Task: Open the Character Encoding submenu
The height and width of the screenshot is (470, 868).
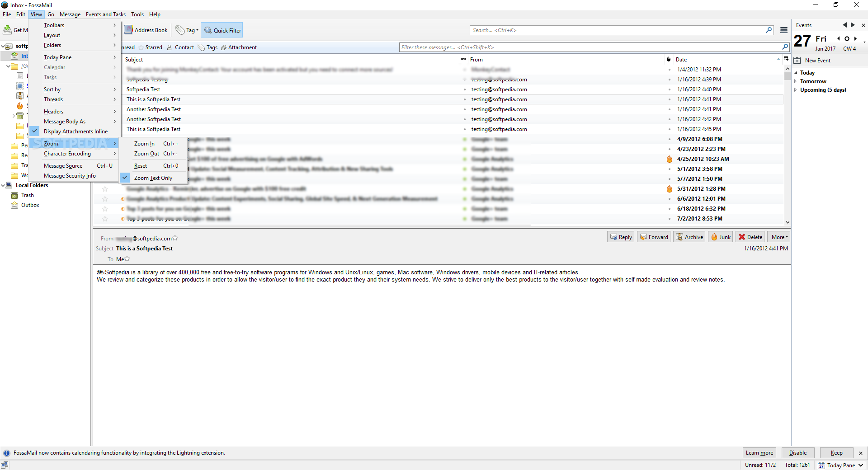Action: click(75, 154)
